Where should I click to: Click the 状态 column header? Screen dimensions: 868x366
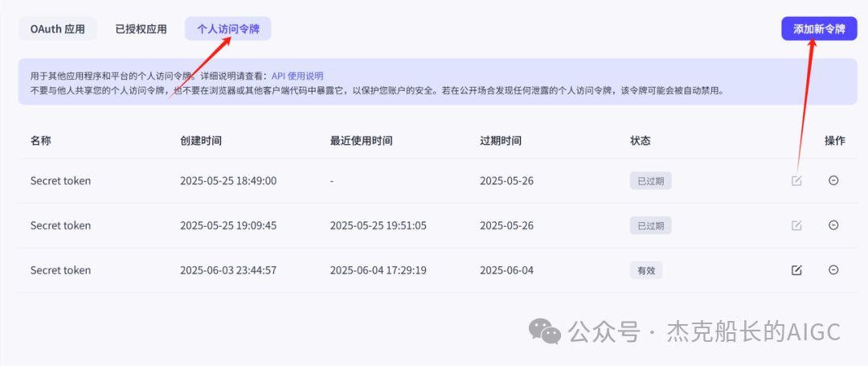click(x=640, y=141)
